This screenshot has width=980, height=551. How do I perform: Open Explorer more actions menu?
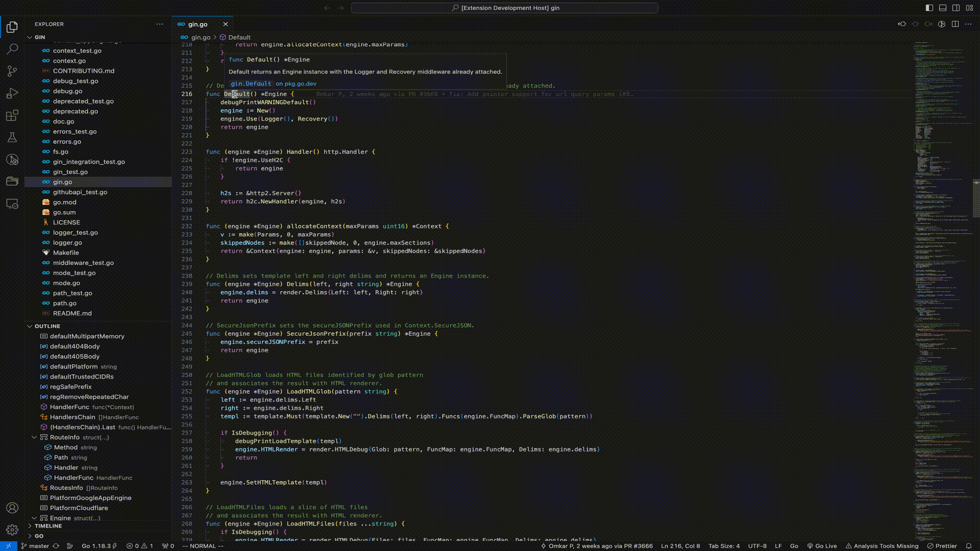(x=160, y=24)
